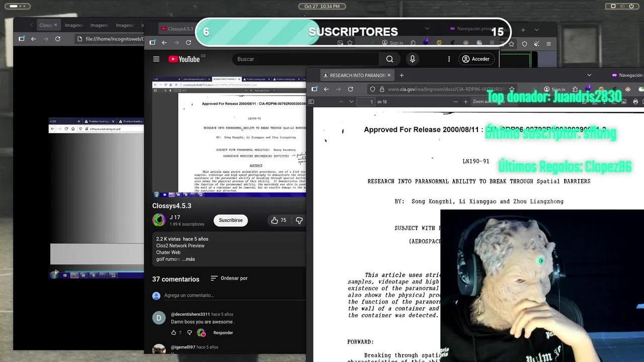The height and width of the screenshot is (362, 644).
Task: Zoom in the PDF document
Action: (x=465, y=102)
